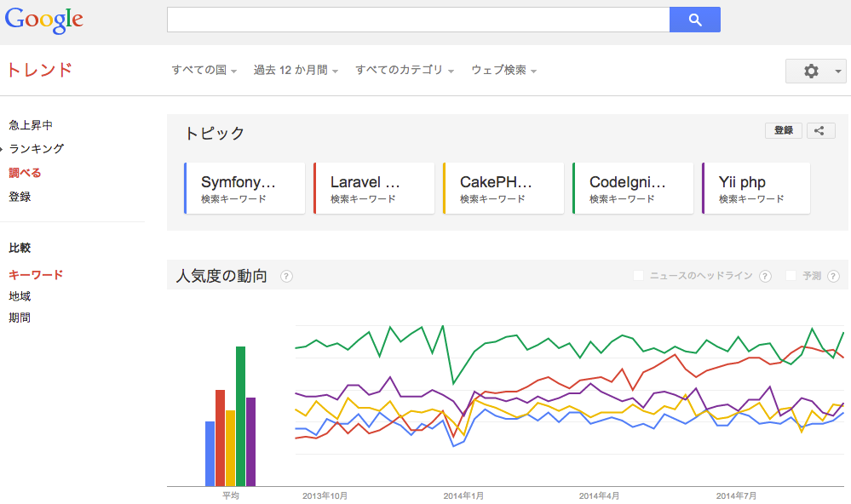
Task: Click the purple average bar
Action: [250, 442]
